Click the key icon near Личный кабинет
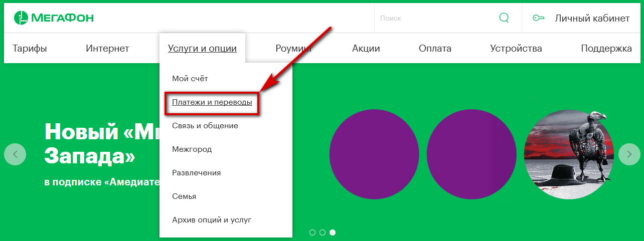 538,19
